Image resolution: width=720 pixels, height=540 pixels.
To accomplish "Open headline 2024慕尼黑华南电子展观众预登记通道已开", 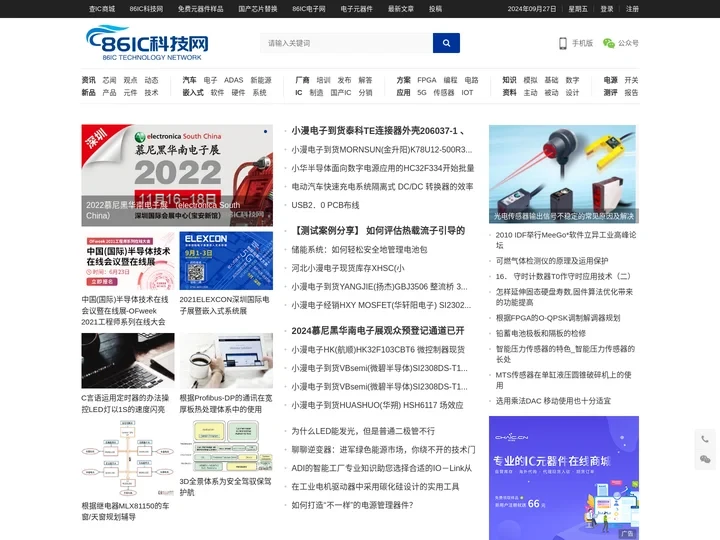I will 378,331.
